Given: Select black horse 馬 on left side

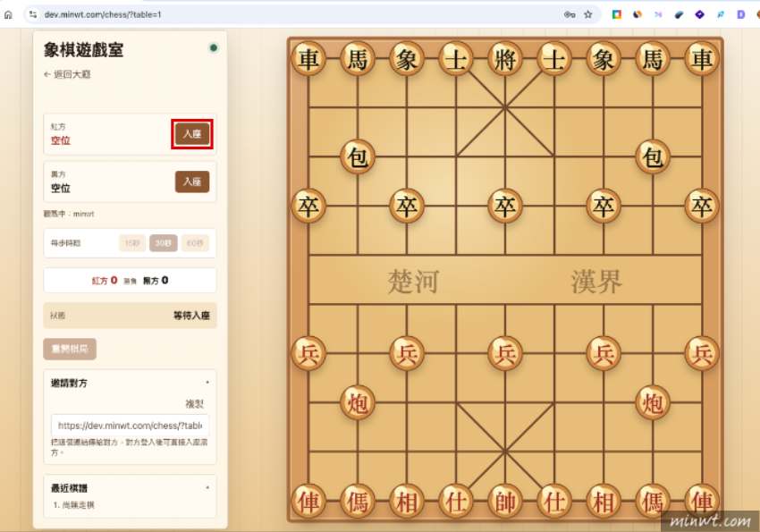Looking at the screenshot, I should 358,59.
